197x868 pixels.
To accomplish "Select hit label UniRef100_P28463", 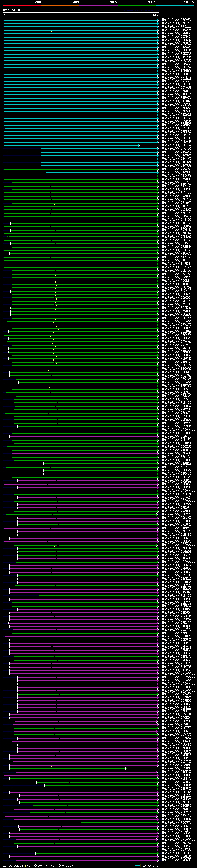I will pos(176,240).
